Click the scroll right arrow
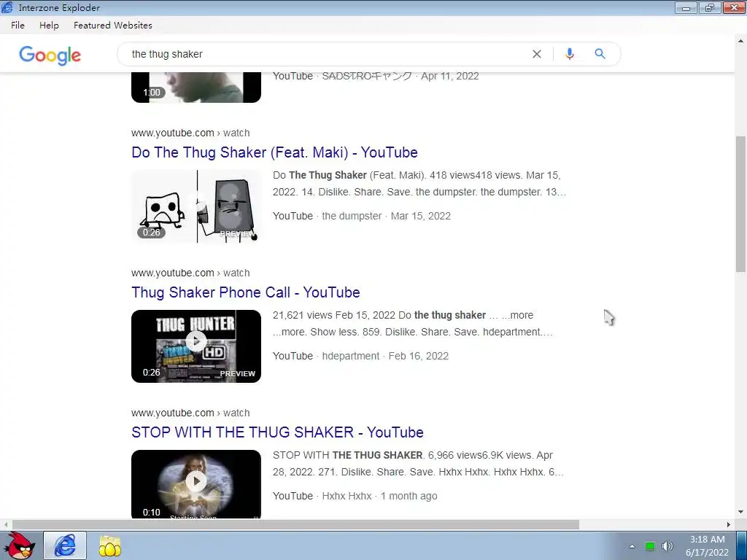This screenshot has width=747, height=560. coord(729,524)
